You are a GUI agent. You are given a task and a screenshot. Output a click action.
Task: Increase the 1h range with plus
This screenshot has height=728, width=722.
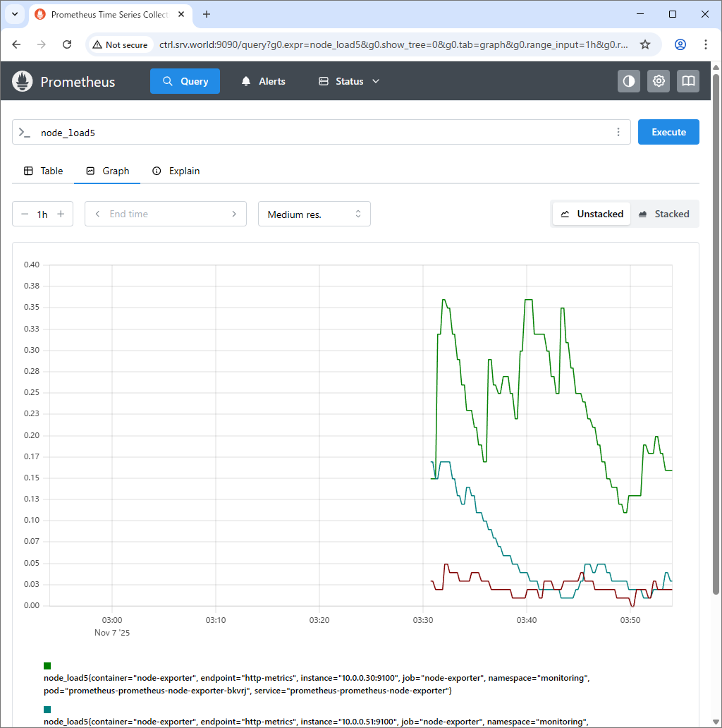tap(61, 214)
